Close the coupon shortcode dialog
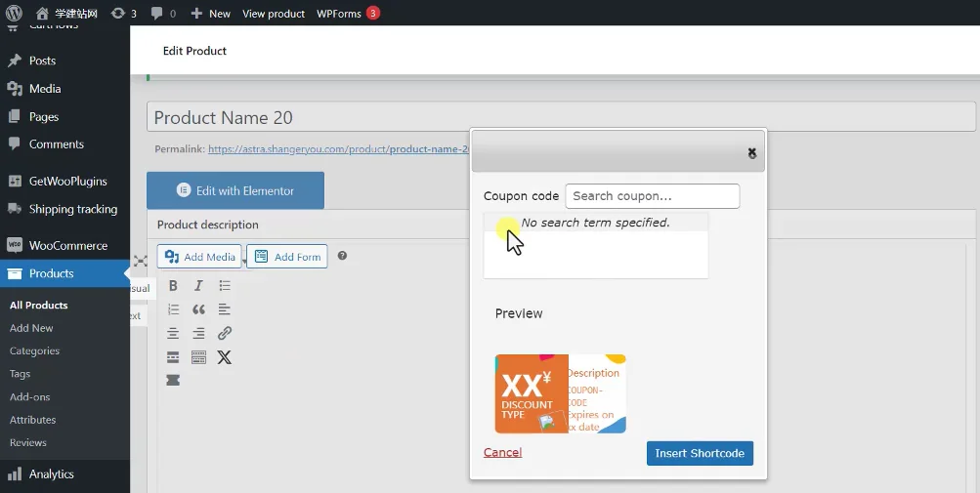 coord(751,153)
